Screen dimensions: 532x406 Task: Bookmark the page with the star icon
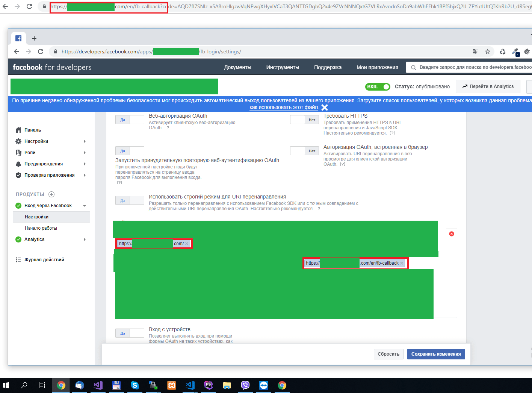point(488,52)
